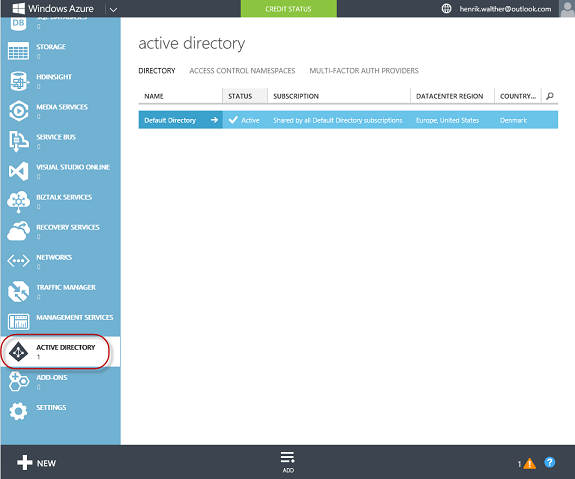This screenshot has width=575, height=479.
Task: Click the New button
Action: click(x=36, y=463)
